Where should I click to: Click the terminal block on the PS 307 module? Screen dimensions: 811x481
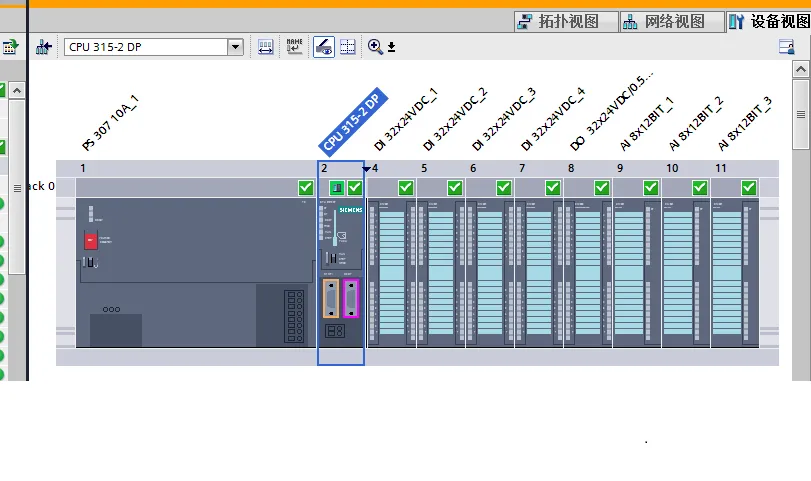point(294,317)
